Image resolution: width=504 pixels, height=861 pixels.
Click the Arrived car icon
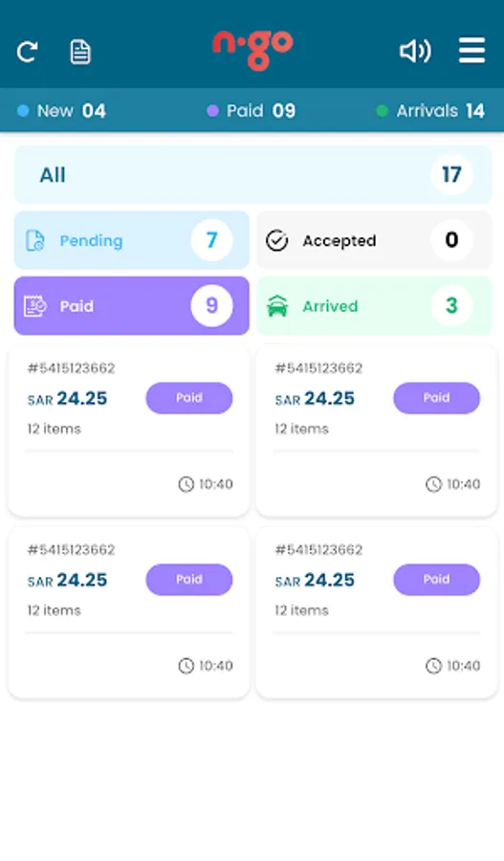click(277, 306)
